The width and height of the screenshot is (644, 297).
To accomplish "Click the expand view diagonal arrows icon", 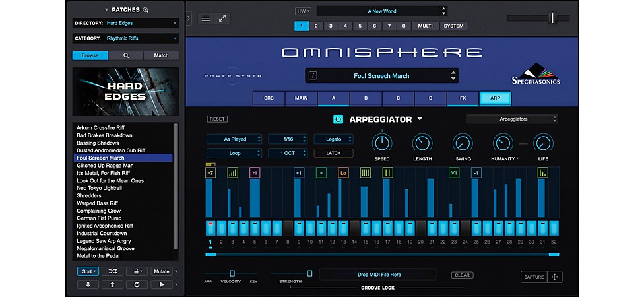I will (x=222, y=18).
